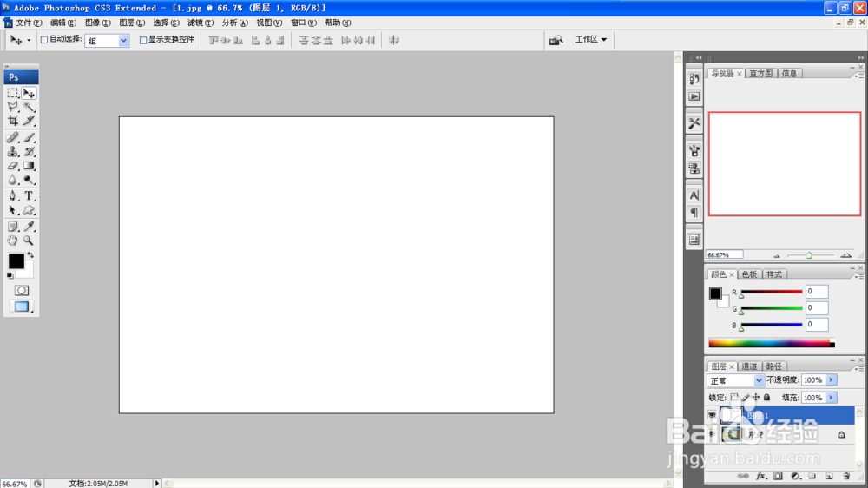Click the R value input field
The width and height of the screenshot is (868, 488).
[817, 292]
